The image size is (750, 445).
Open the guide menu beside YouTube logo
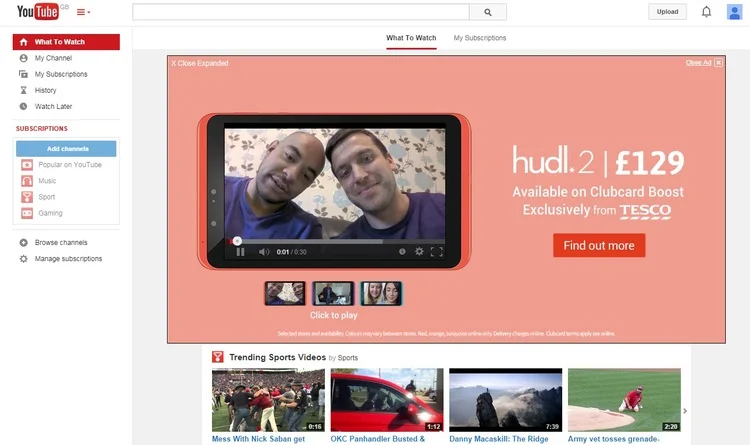click(x=83, y=12)
